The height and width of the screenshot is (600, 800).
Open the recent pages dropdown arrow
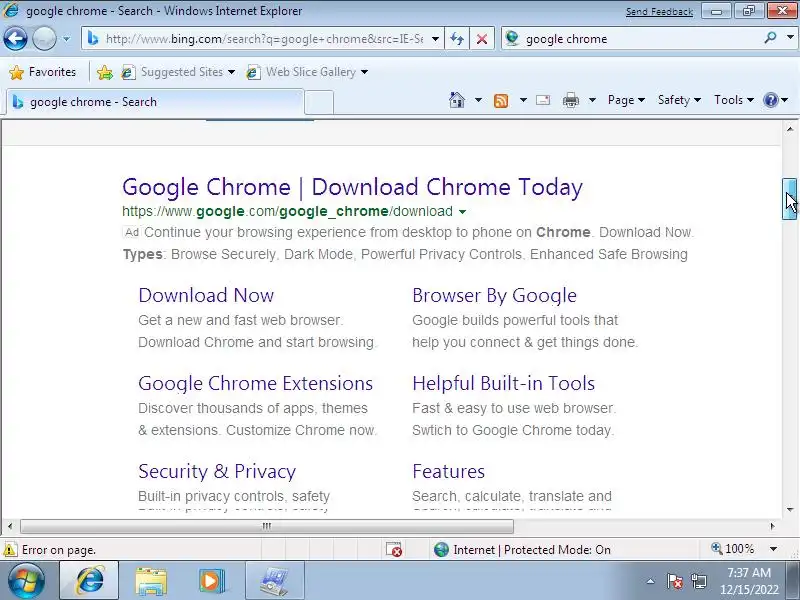(66, 39)
